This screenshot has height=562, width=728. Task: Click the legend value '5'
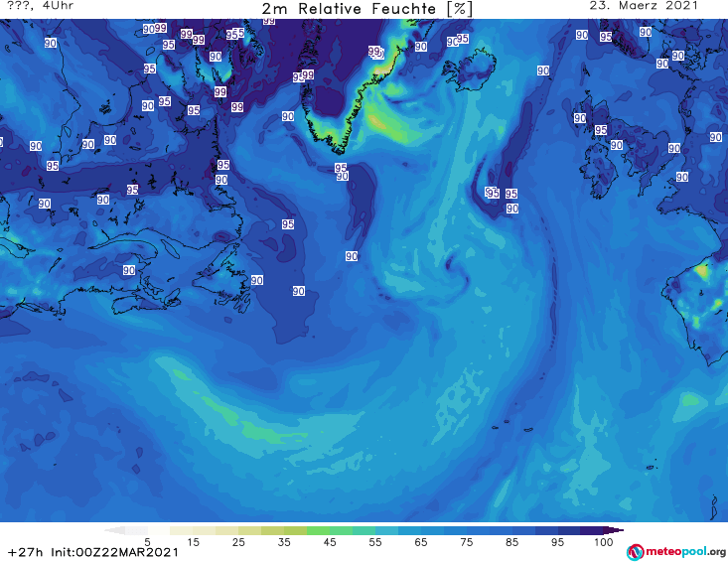147,542
